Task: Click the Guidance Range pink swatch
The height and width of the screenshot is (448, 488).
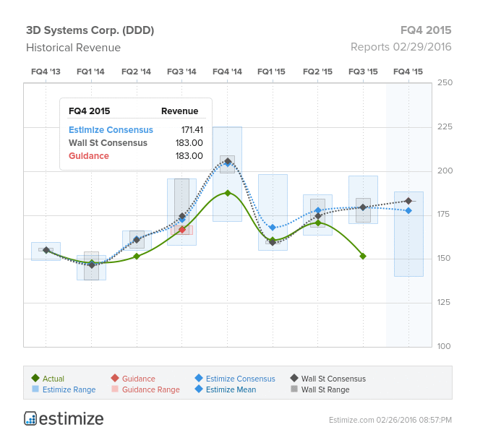Action: [x=115, y=389]
